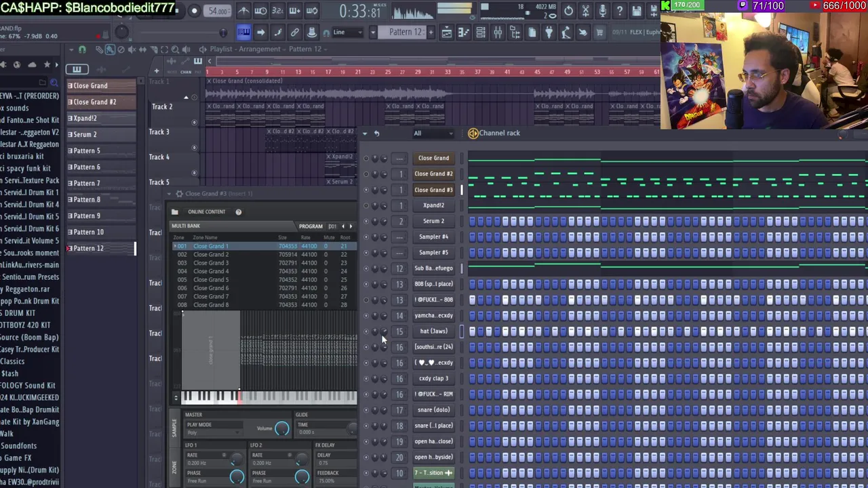The height and width of the screenshot is (488, 868).
Task: Open the Mixer view icon
Action: tap(498, 32)
